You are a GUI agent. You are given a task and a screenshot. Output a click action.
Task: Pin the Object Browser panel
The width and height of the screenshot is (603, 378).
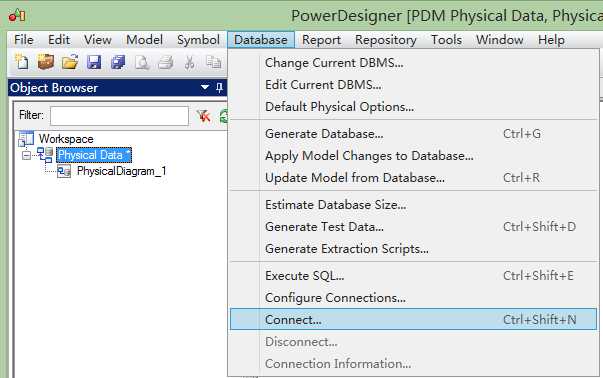click(x=219, y=88)
